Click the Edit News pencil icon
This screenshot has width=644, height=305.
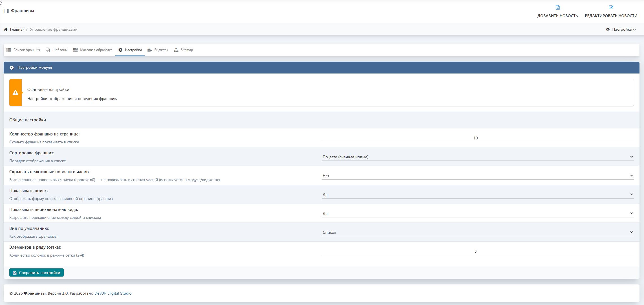pyautogui.click(x=611, y=7)
